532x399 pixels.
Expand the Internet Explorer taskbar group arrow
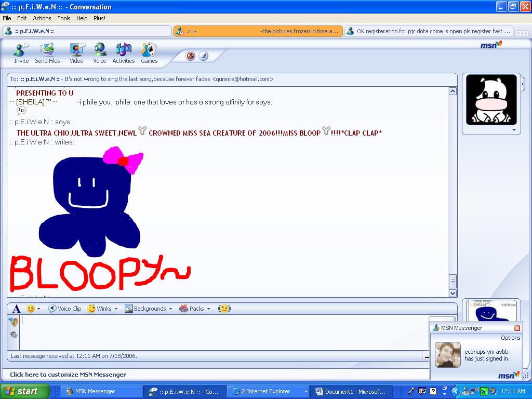tap(305, 392)
